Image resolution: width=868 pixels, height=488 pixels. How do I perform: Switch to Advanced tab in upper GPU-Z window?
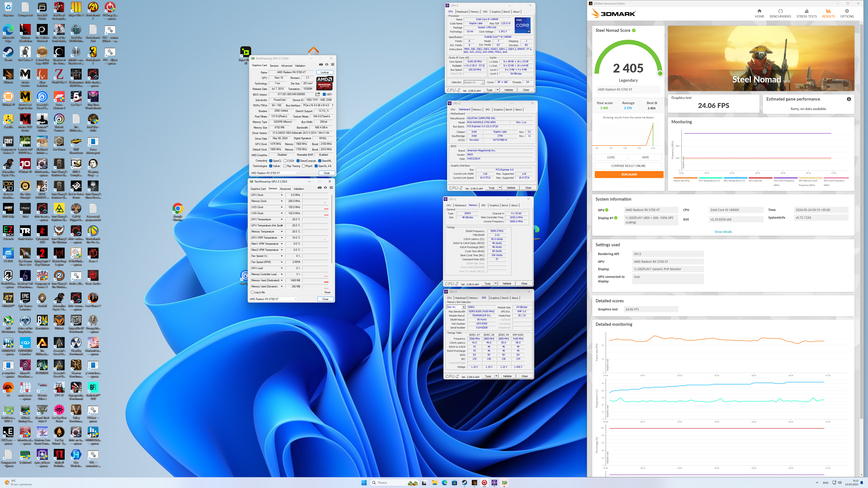pyautogui.click(x=286, y=66)
